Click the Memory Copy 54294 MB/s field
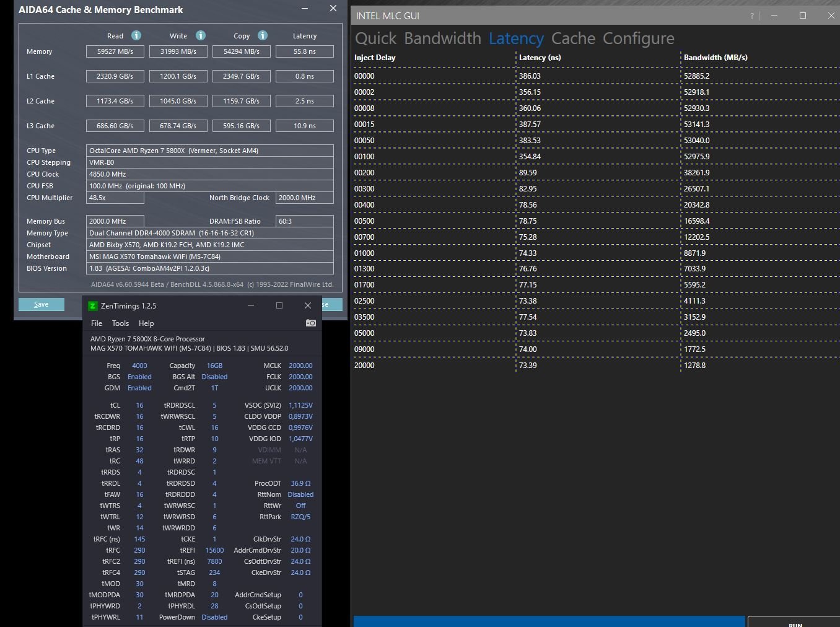 coord(242,51)
